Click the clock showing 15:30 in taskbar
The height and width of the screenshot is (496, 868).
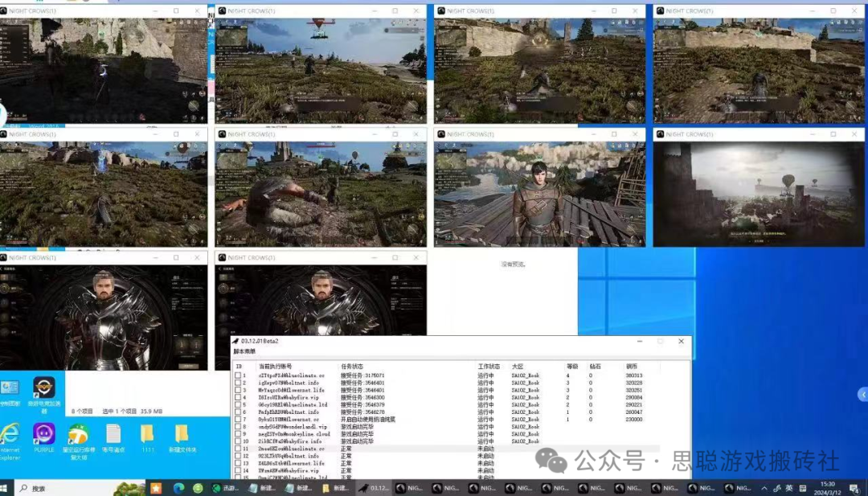pos(827,488)
